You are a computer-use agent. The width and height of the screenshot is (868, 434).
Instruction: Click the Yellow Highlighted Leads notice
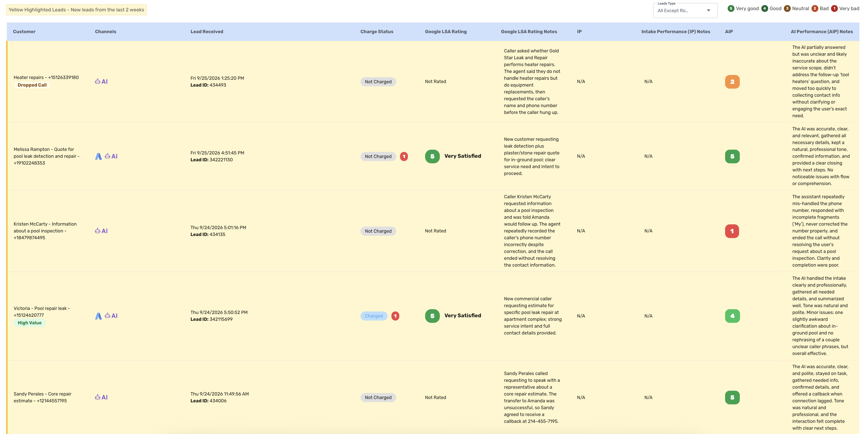(x=76, y=10)
